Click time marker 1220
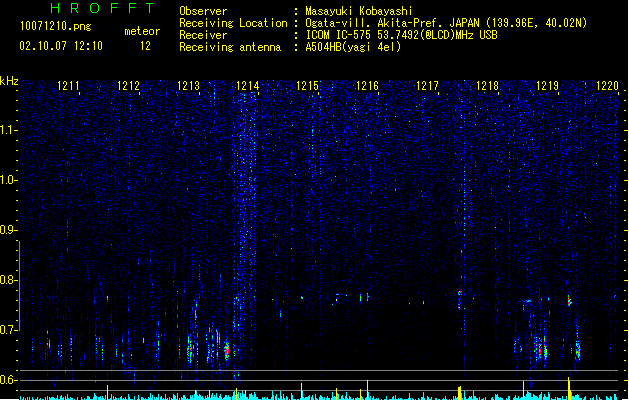The height and width of the screenshot is (400, 629). (x=607, y=86)
